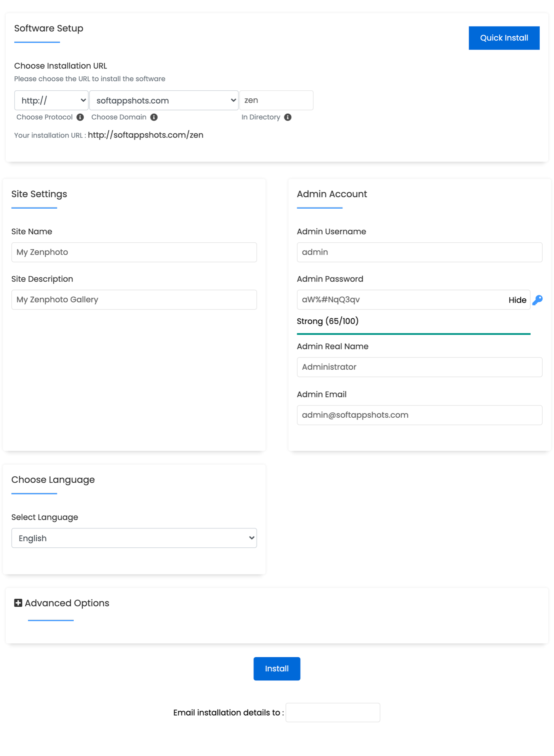This screenshot has width=554, height=756.
Task: Click the Site Name input field
Action: (x=134, y=252)
